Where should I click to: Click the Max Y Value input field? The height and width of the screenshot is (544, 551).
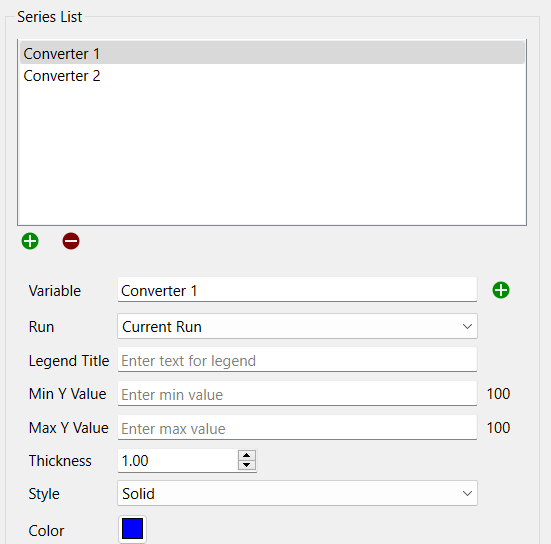click(297, 427)
